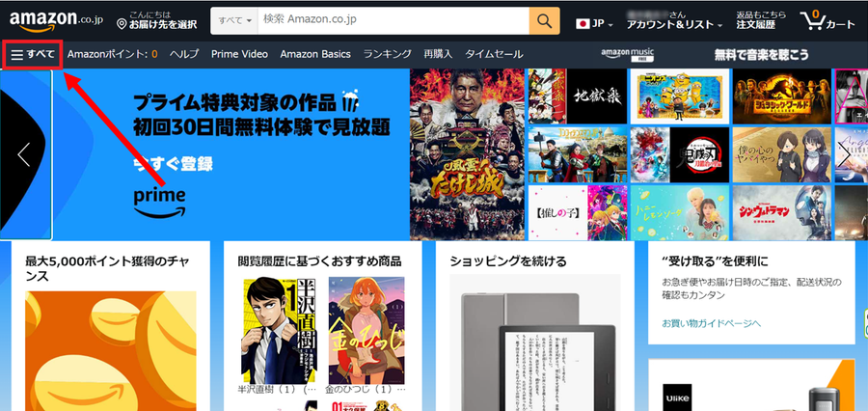Open the film thumbnail left of 鬼滅の刃
The height and width of the screenshot is (411, 868).
tap(578, 154)
